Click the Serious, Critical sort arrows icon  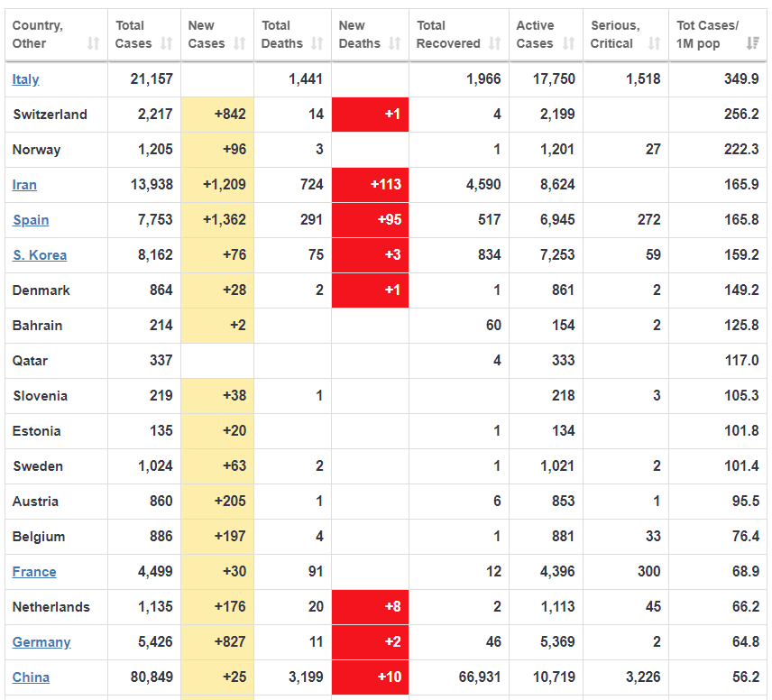pyautogui.click(x=655, y=43)
